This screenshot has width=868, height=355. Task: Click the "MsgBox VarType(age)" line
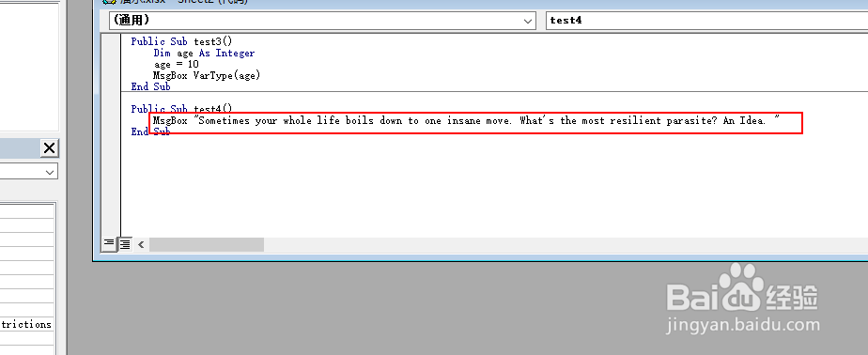(207, 75)
